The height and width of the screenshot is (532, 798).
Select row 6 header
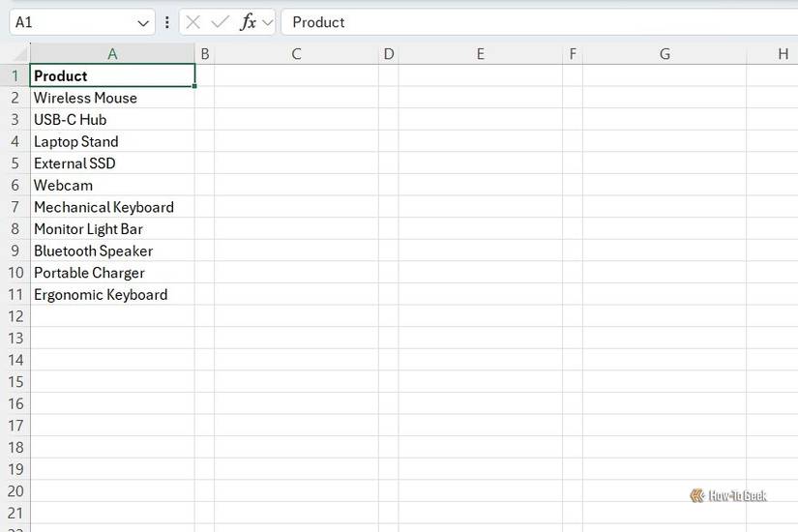point(15,186)
